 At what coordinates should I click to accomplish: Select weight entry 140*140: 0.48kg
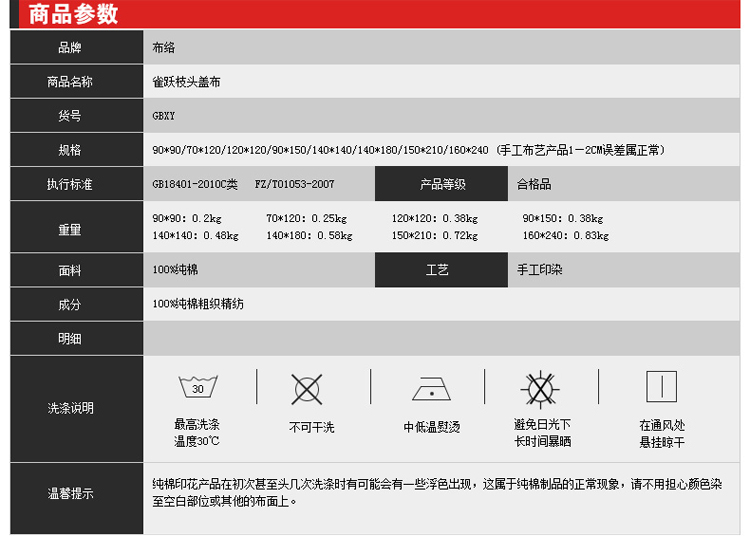(195, 236)
